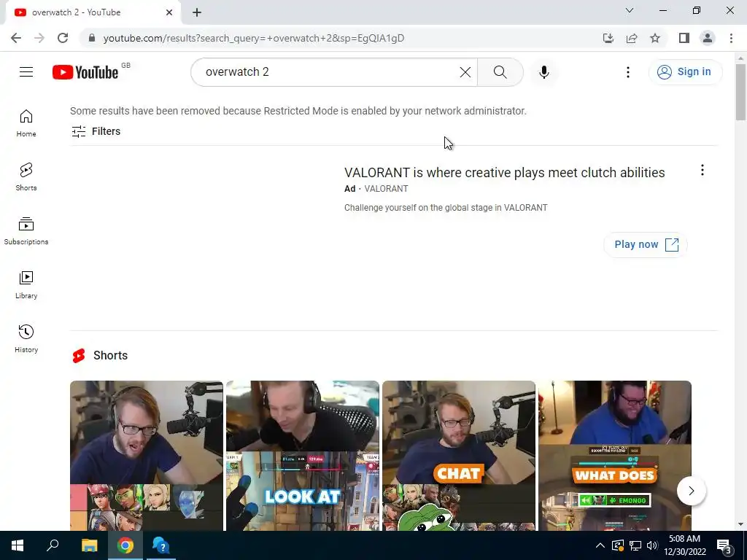Open Chrome tab search dropdown
The height and width of the screenshot is (560, 747).
pos(630,10)
